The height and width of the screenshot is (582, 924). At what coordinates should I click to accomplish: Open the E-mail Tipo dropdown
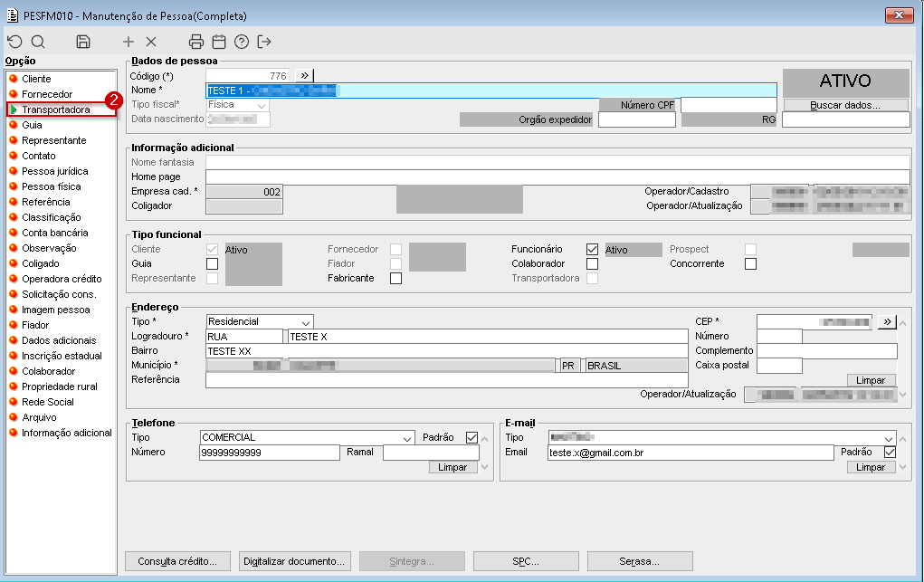click(889, 438)
